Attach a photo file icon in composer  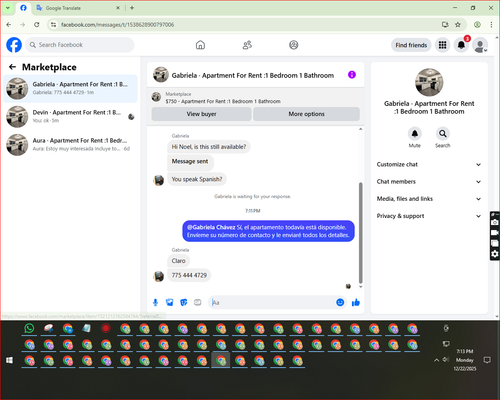(x=170, y=302)
